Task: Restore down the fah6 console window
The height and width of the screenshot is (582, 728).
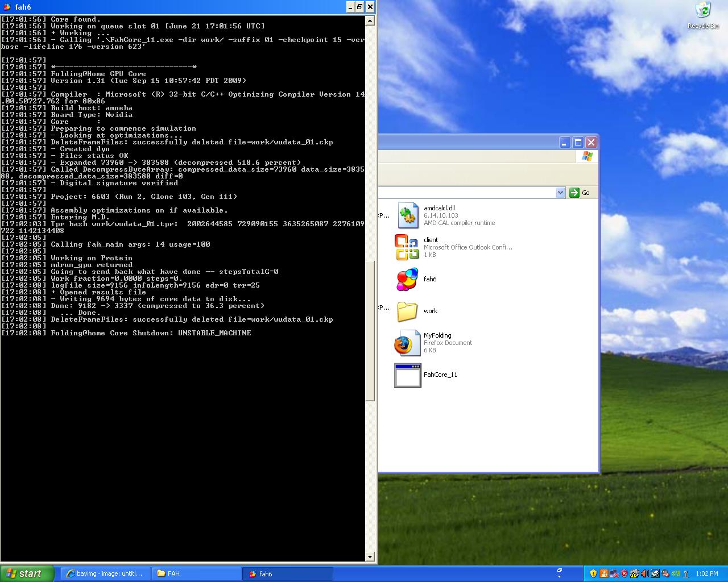Action: pos(360,7)
